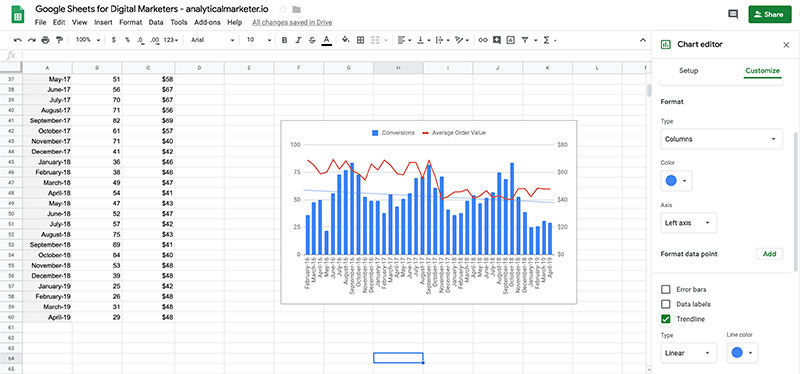Apply strikethrough formatting

click(312, 40)
